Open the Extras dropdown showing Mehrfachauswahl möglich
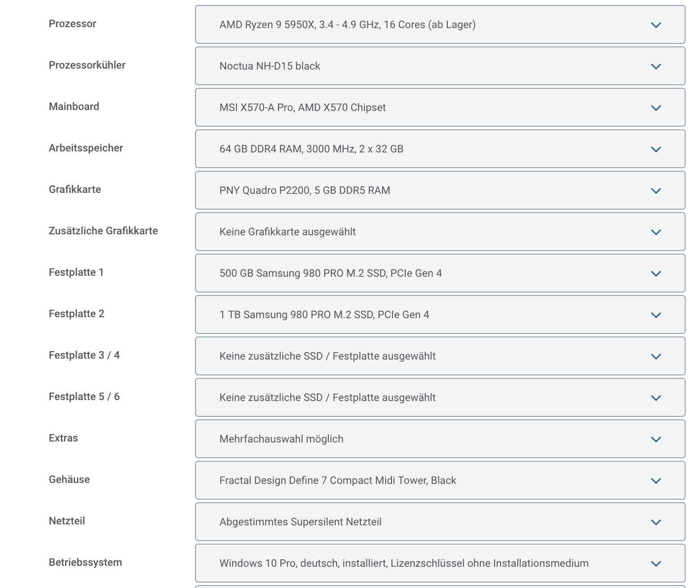This screenshot has width=700, height=588. point(440,439)
